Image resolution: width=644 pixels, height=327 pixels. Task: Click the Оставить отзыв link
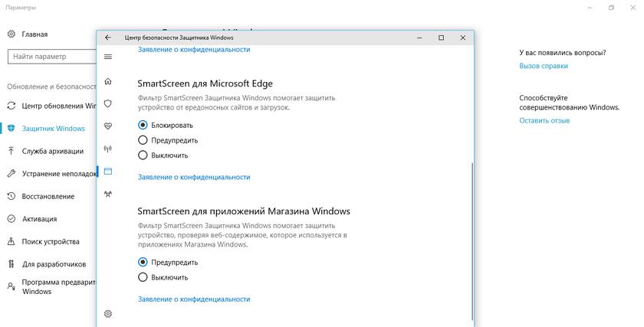(544, 121)
